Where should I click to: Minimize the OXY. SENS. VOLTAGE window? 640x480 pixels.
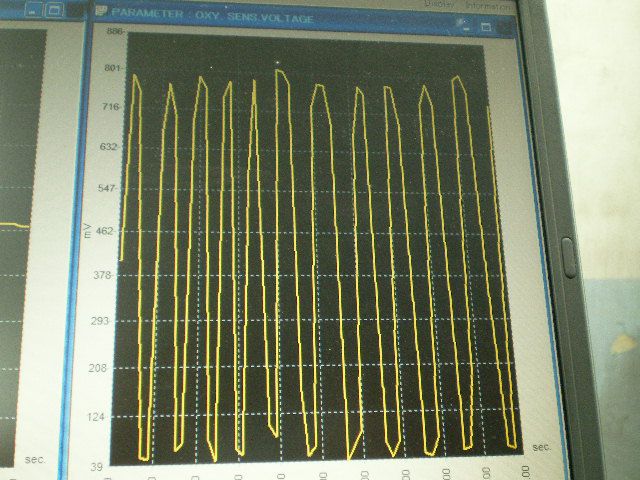467,25
